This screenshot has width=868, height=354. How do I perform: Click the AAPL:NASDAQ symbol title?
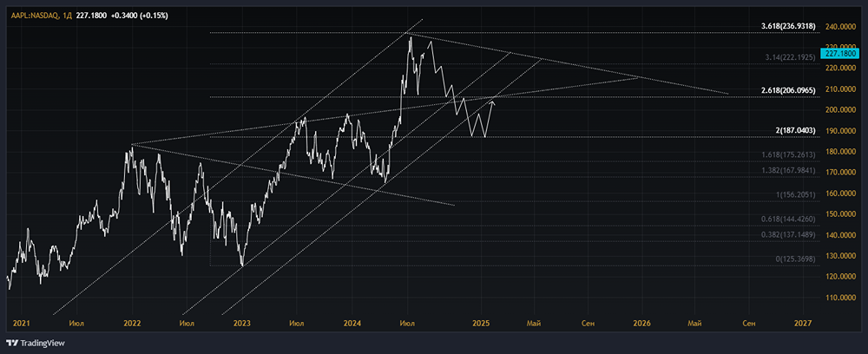coord(34,16)
